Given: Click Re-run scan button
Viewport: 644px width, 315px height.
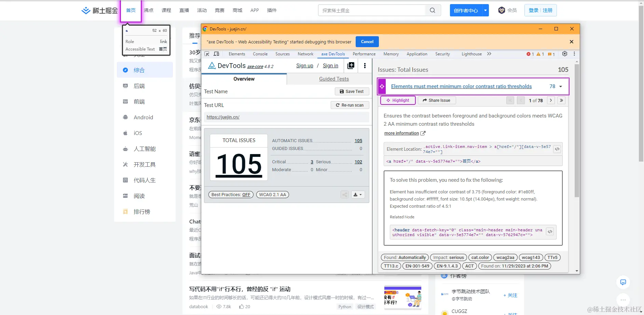Looking at the screenshot, I should tap(350, 105).
